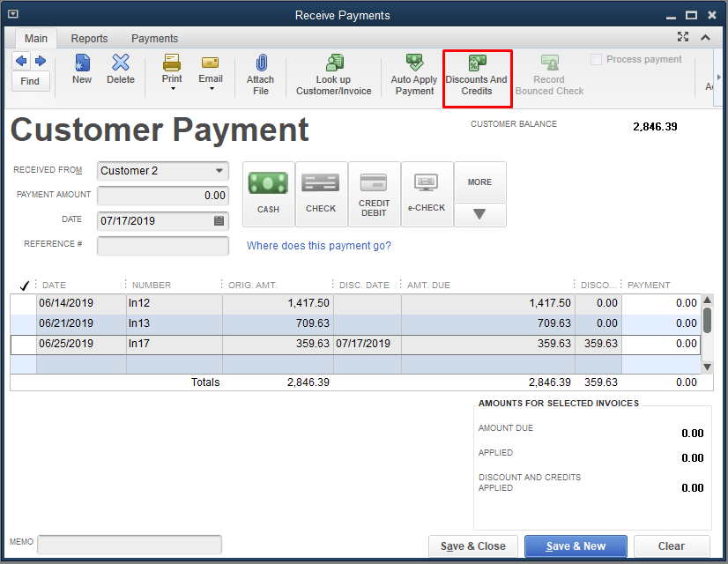Select the In13 invoice number cell
728x564 pixels.
pyautogui.click(x=175, y=323)
